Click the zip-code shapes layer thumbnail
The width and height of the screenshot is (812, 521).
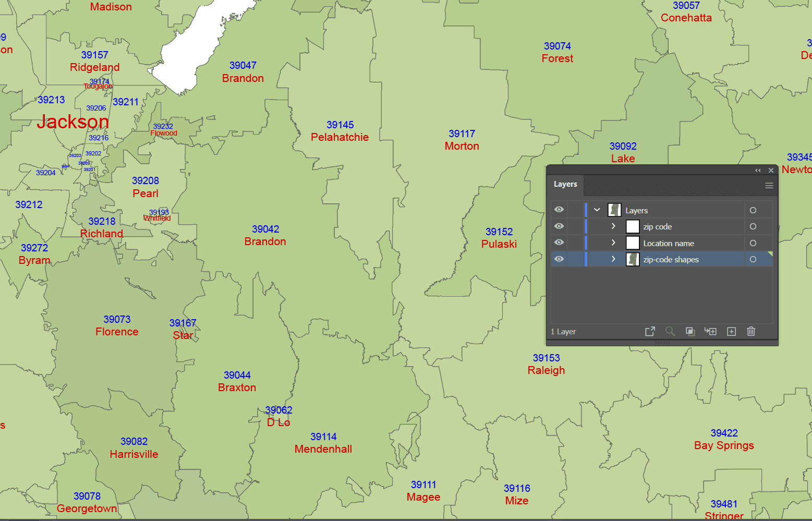click(x=633, y=259)
